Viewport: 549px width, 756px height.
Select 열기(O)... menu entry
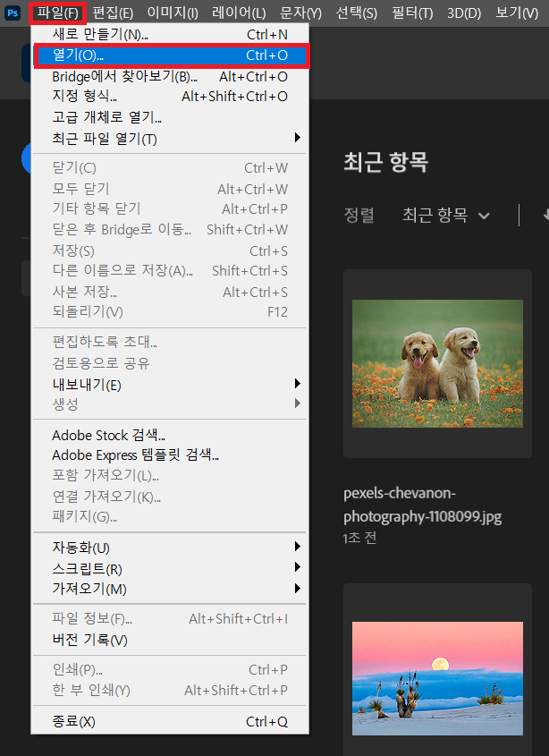pos(170,55)
